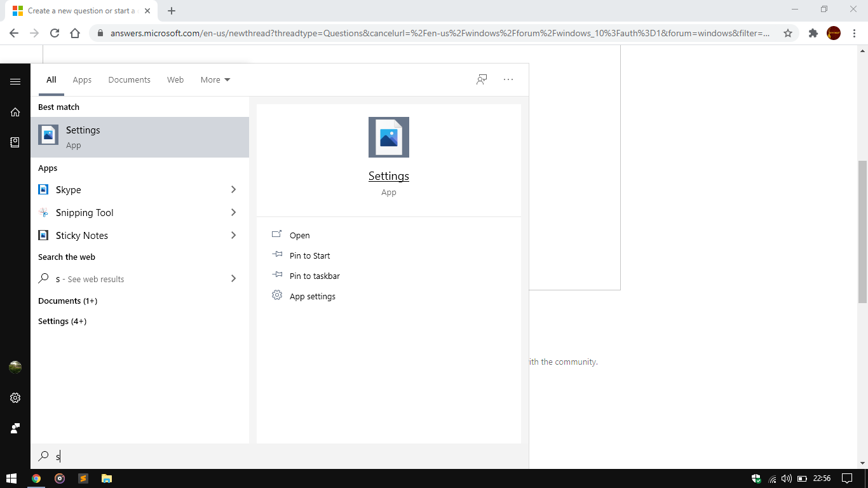The height and width of the screenshot is (488, 868).
Task: Click the Snipping Tool icon
Action: (x=43, y=212)
